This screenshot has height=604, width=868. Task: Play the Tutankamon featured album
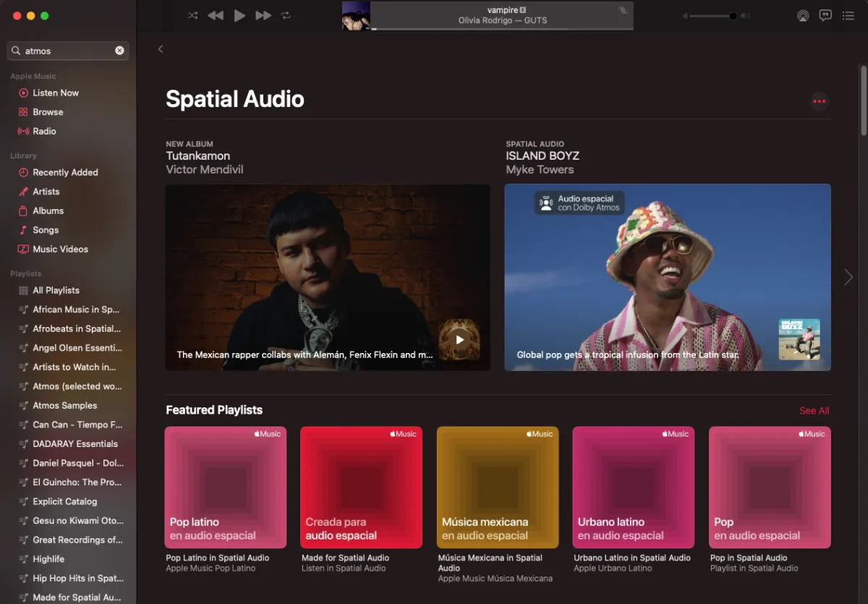pos(459,339)
